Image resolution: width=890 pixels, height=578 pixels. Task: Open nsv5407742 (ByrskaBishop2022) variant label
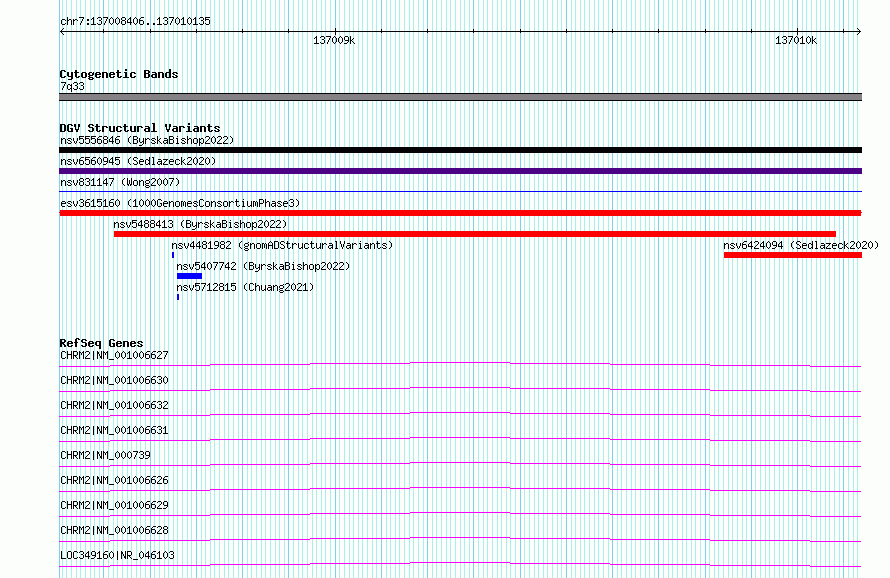(263, 266)
